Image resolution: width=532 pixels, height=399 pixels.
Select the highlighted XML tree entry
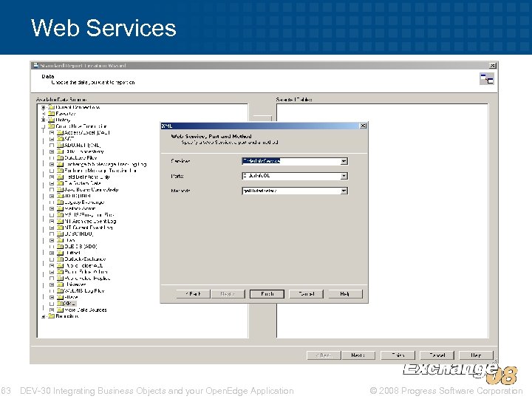[x=70, y=304]
